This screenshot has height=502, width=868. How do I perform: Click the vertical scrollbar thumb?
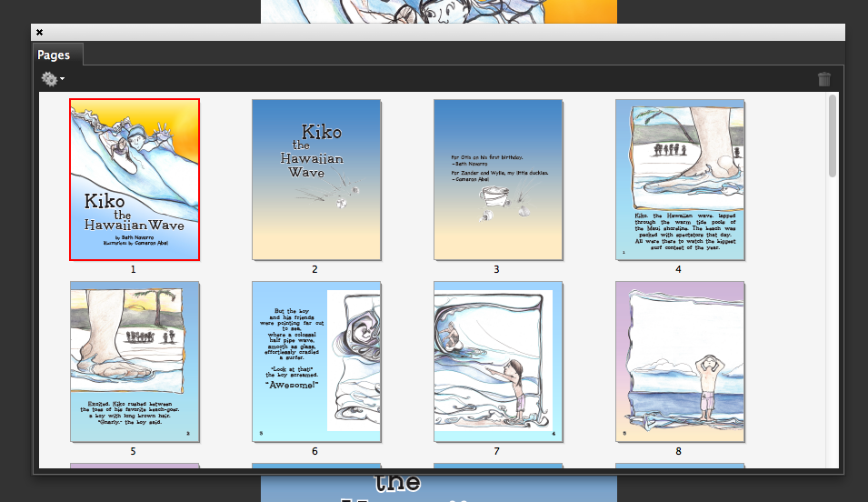(833, 136)
